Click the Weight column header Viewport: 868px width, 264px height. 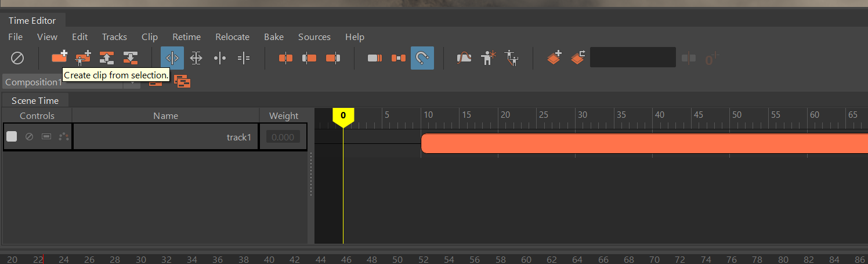coord(284,115)
